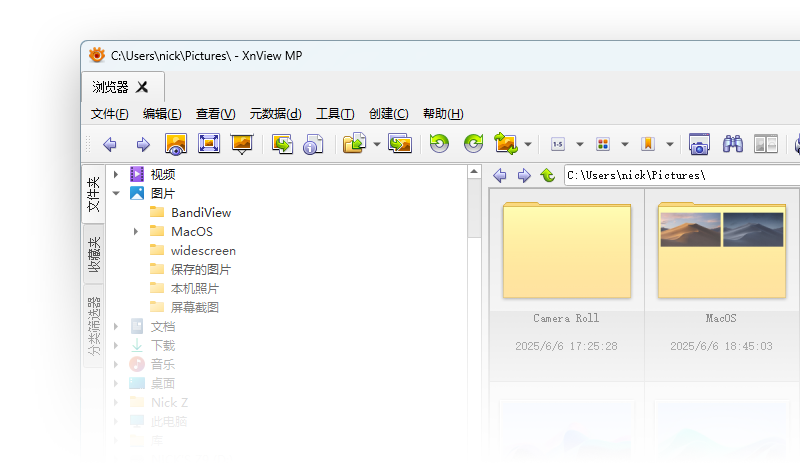Click the toolbar Back arrow icon
Viewport: 800px width, 465px height.
110,144
